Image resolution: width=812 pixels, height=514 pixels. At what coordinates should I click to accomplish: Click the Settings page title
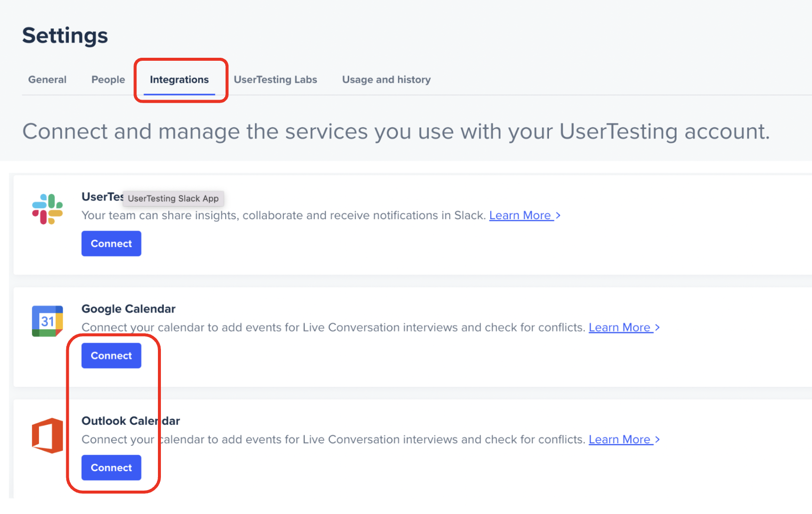click(65, 35)
